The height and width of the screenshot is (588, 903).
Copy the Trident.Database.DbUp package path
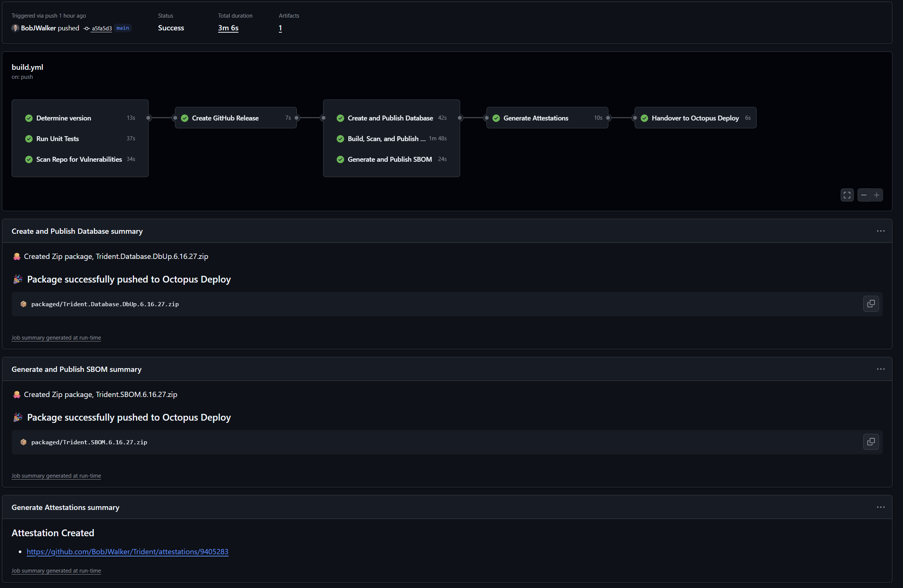tap(871, 304)
